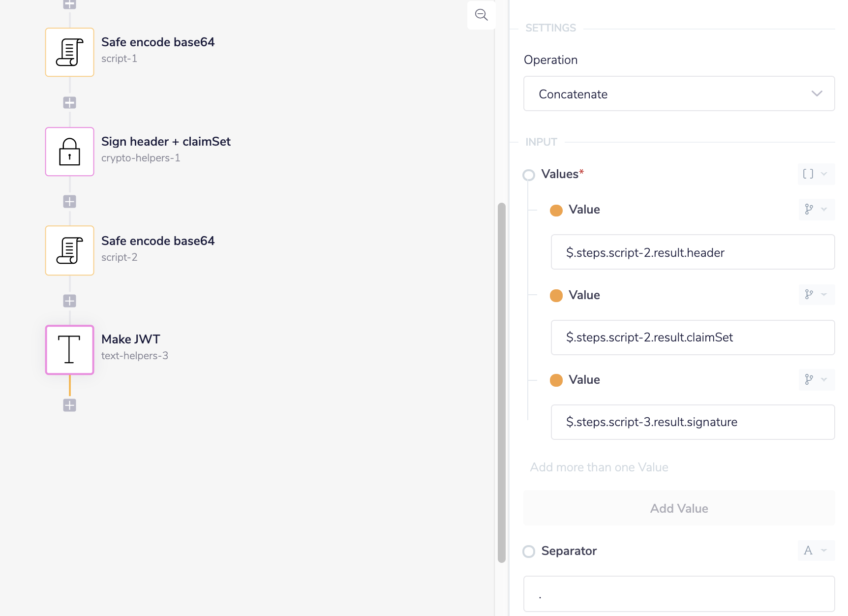The height and width of the screenshot is (616, 848).
Task: Open the Separator text type dropdown
Action: tap(816, 551)
